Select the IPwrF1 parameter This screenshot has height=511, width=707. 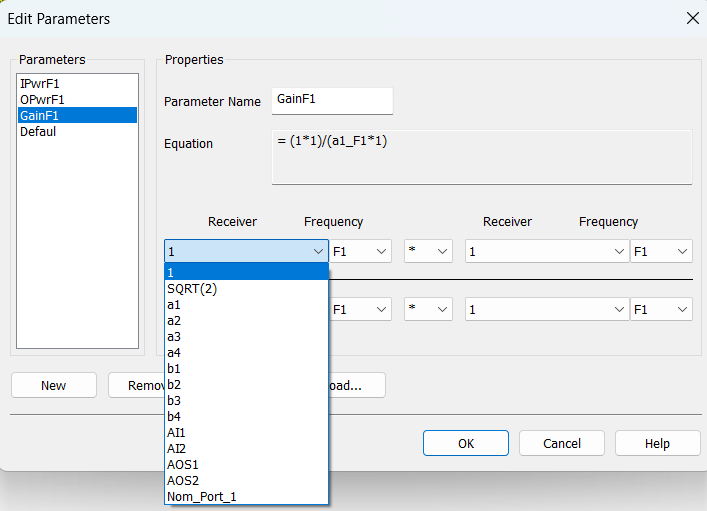[x=42, y=84]
